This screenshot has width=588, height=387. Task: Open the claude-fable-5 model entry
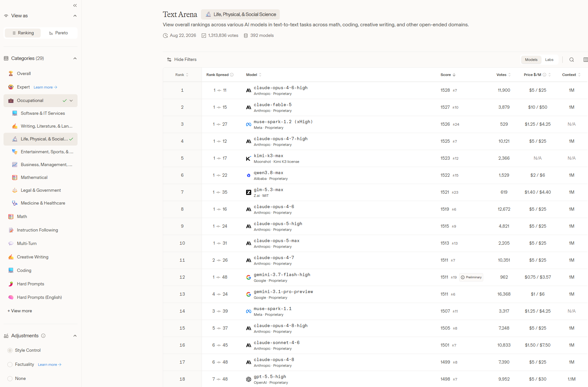(x=273, y=105)
